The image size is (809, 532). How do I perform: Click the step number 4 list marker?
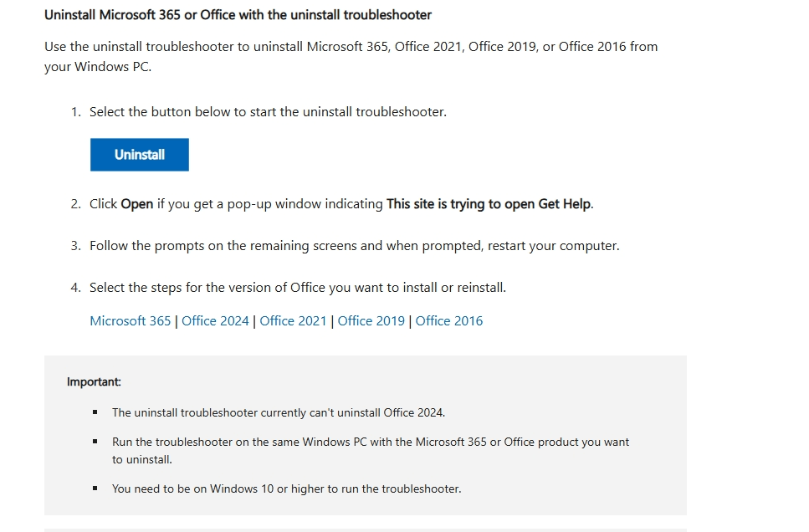coord(76,288)
